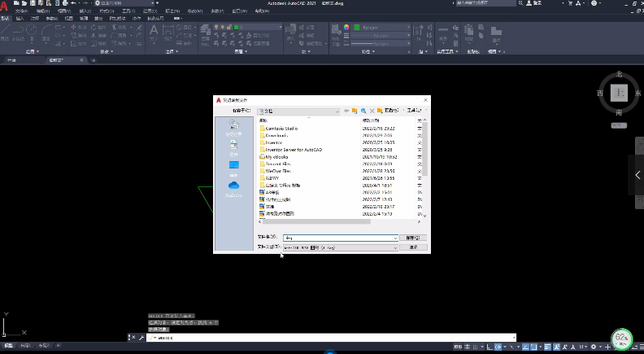Open the file type dropdown in dialog
644x354 pixels.
395,248
